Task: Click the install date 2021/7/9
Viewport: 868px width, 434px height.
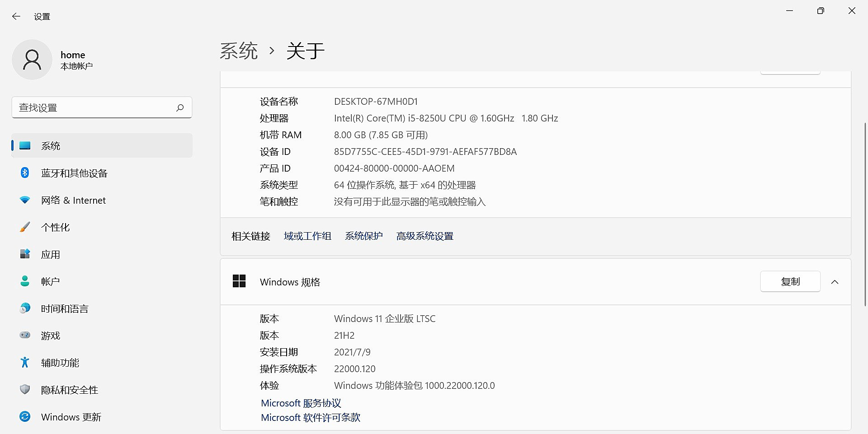Action: coord(352,352)
